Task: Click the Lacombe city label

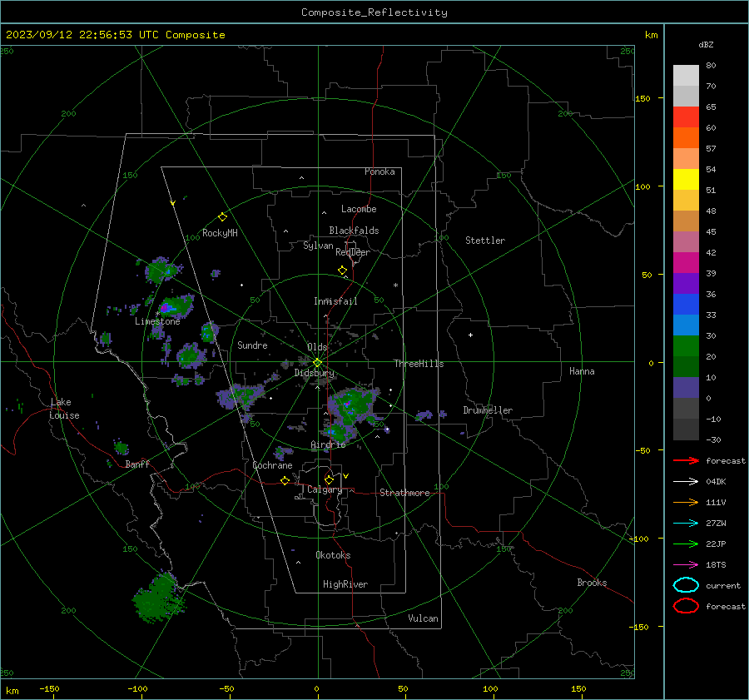Action: pos(359,209)
